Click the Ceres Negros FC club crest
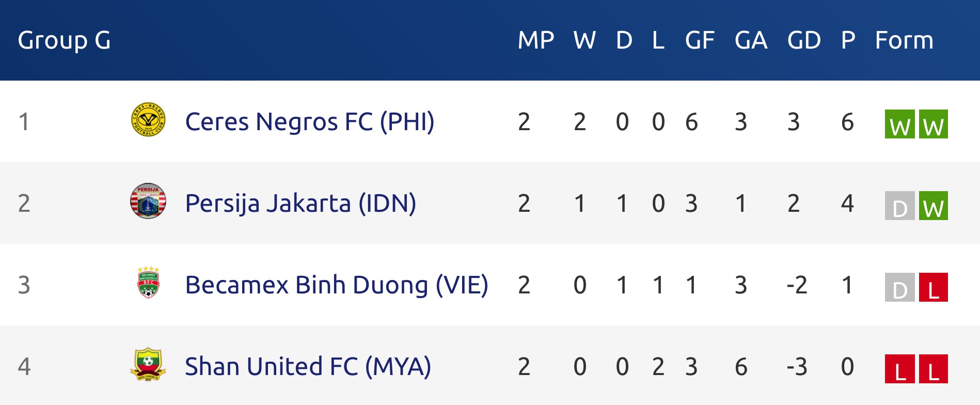Screen dimensions: 980x405 coord(148,119)
